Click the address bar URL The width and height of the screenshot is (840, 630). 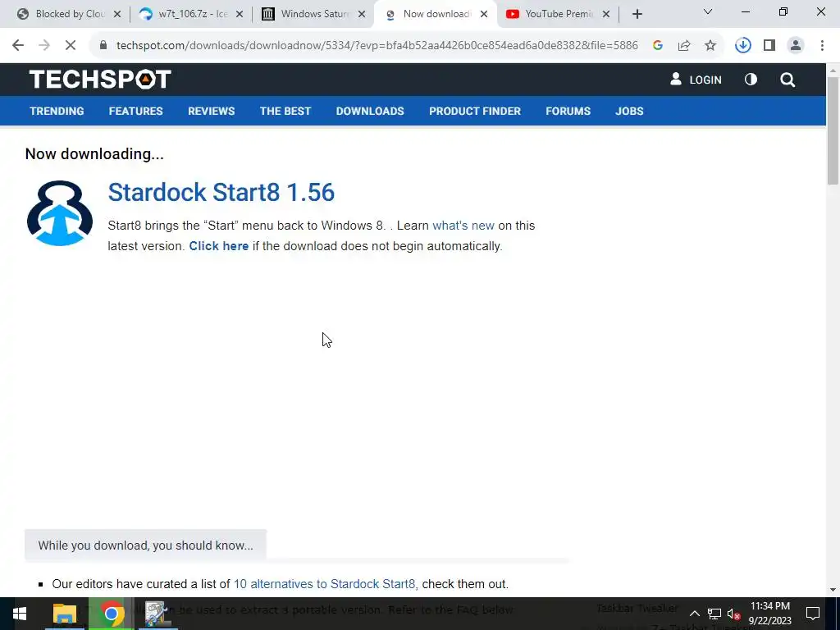tap(377, 46)
